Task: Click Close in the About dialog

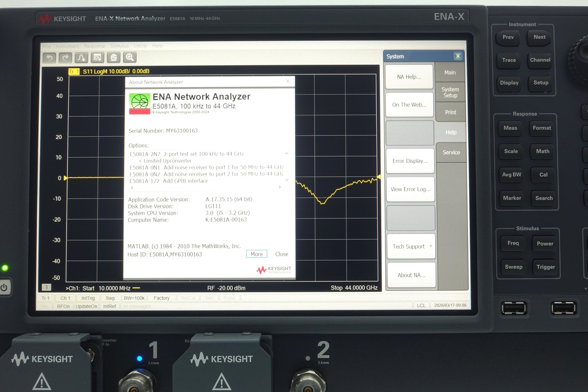Action: tap(282, 254)
